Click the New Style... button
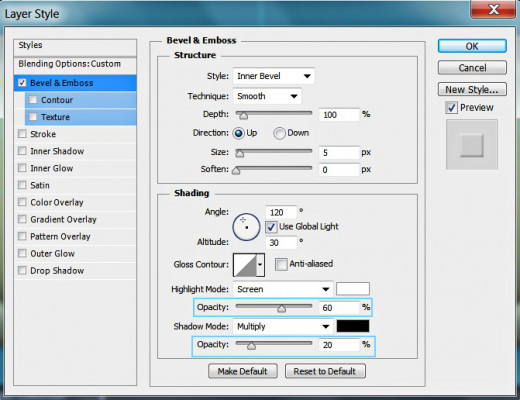Screen dimensions: 520x400 [472, 89]
